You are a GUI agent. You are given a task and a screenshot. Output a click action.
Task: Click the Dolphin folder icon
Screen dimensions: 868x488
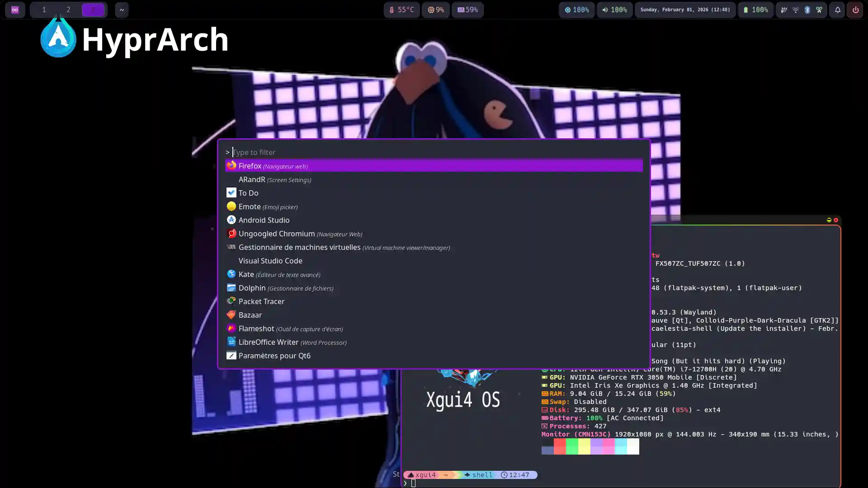[x=231, y=287]
